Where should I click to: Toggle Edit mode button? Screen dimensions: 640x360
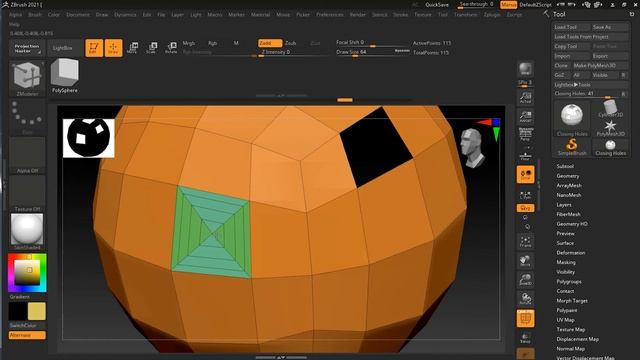click(x=94, y=48)
